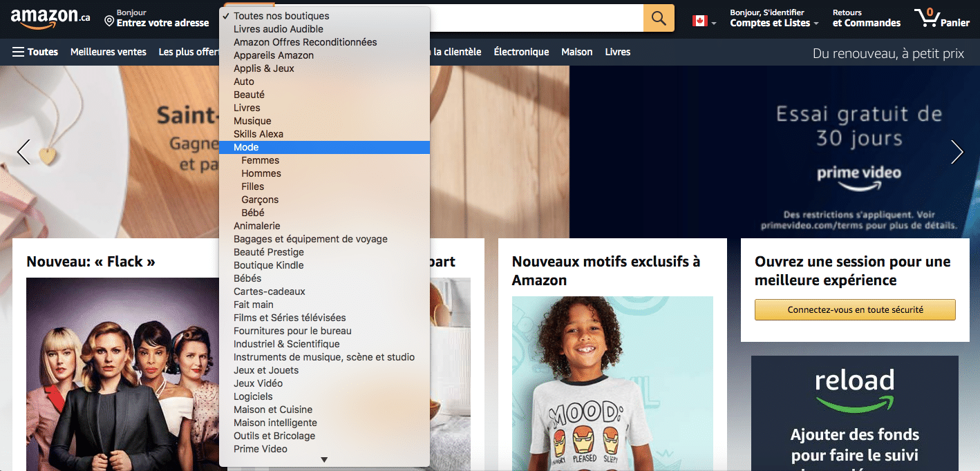Open the Toutes hamburger menu

35,52
